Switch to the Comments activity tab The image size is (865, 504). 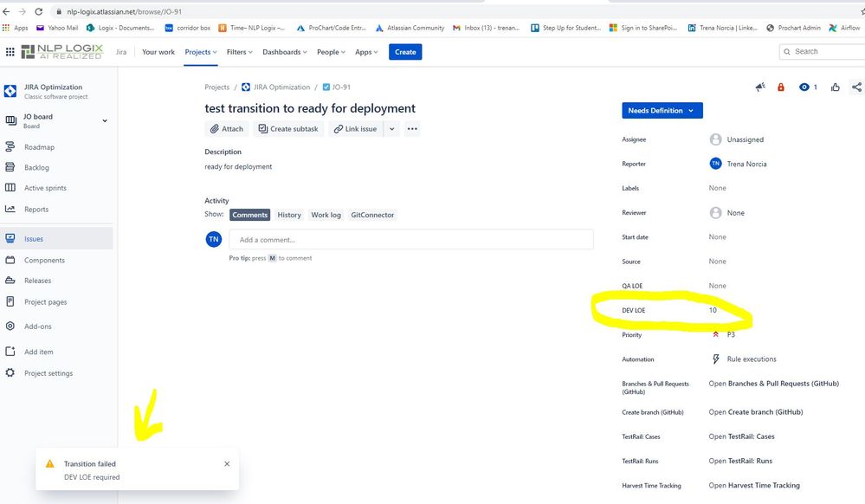coord(250,215)
